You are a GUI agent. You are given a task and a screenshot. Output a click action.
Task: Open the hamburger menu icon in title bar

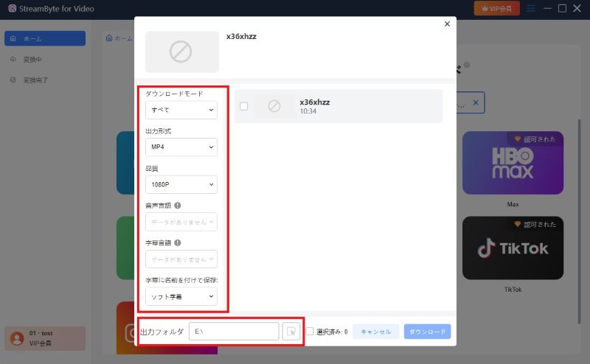pyautogui.click(x=531, y=8)
